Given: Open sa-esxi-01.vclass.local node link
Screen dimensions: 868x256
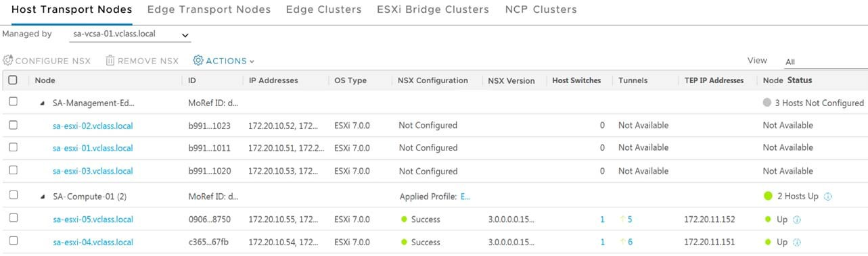Looking at the screenshot, I should tap(93, 148).
